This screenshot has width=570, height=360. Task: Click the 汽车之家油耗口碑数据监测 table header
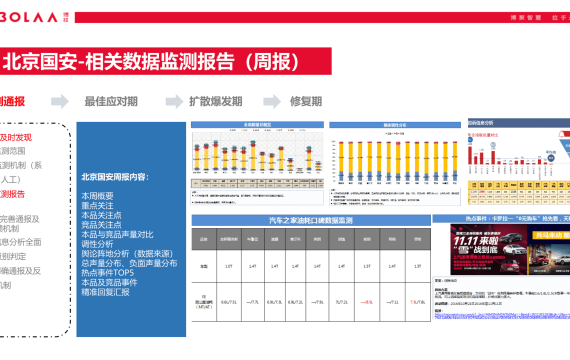[311, 220]
